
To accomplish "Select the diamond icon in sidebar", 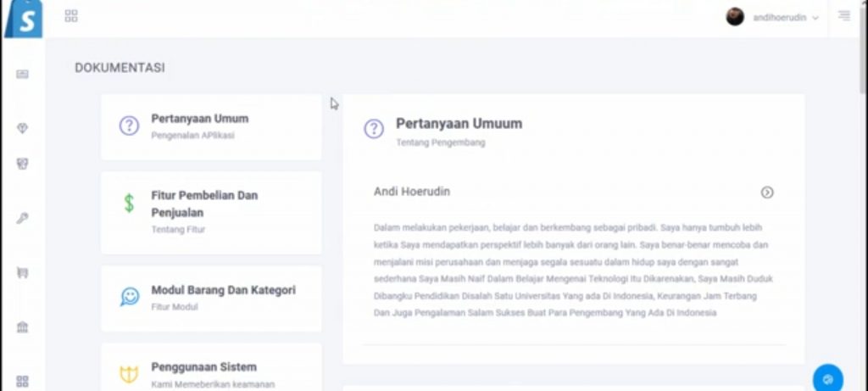I will (23, 128).
